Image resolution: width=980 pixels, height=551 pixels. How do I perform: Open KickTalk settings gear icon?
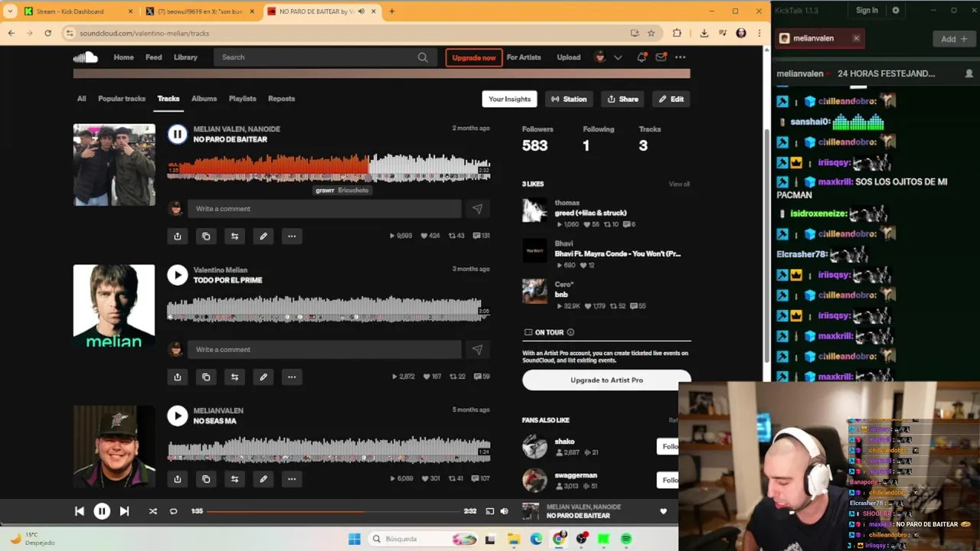(x=896, y=11)
